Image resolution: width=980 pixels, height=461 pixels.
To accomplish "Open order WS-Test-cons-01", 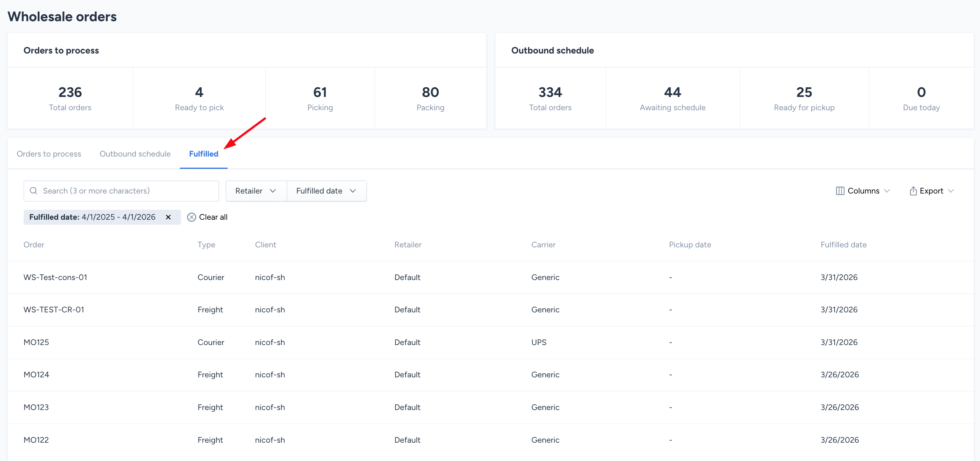I will click(55, 277).
